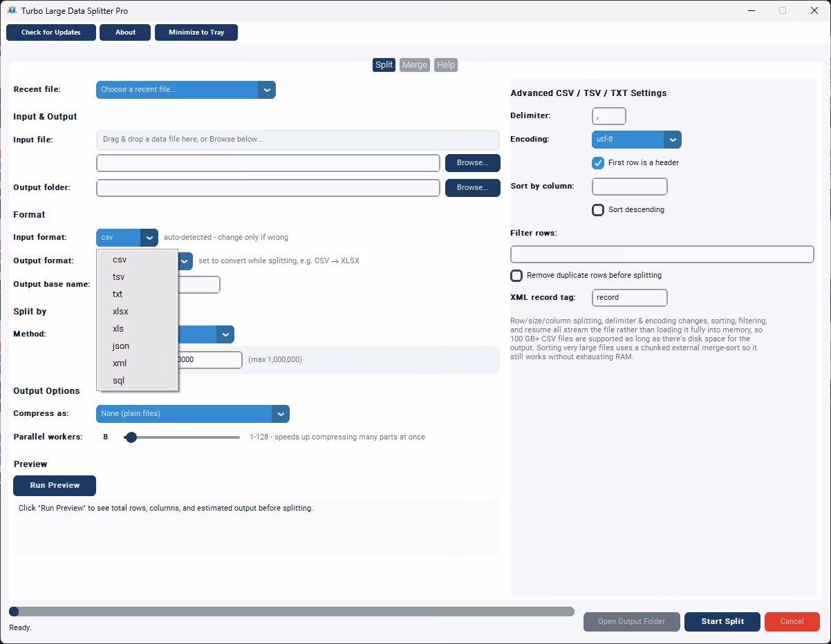
Task: Click the preview results text area
Action: 256,528
